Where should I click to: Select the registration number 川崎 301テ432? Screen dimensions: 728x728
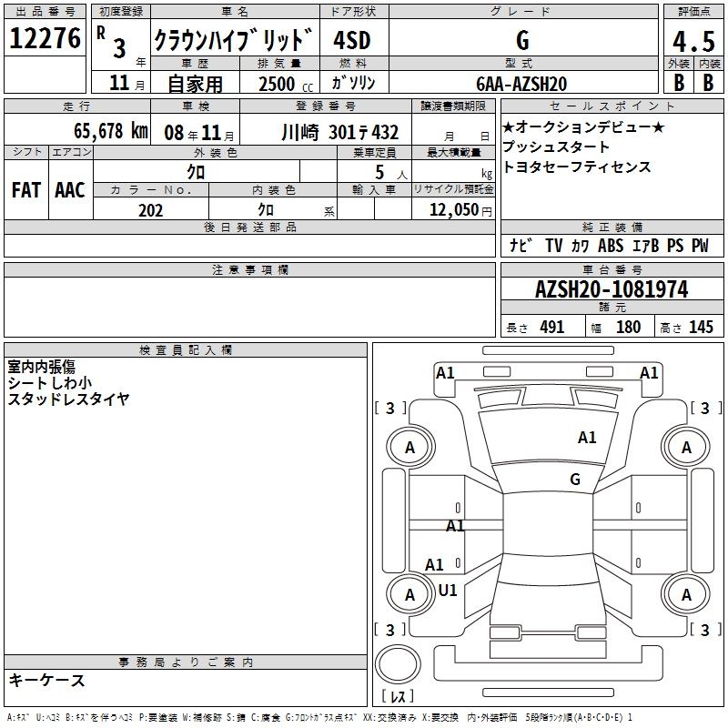[339, 133]
